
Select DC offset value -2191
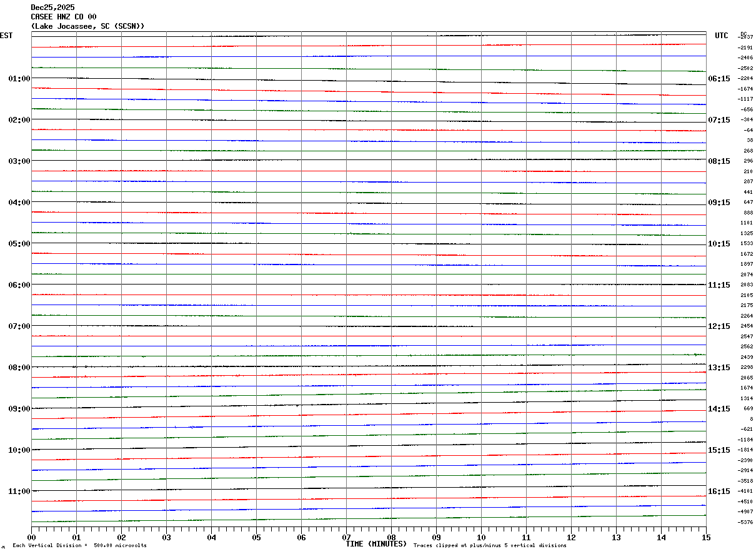click(745, 48)
